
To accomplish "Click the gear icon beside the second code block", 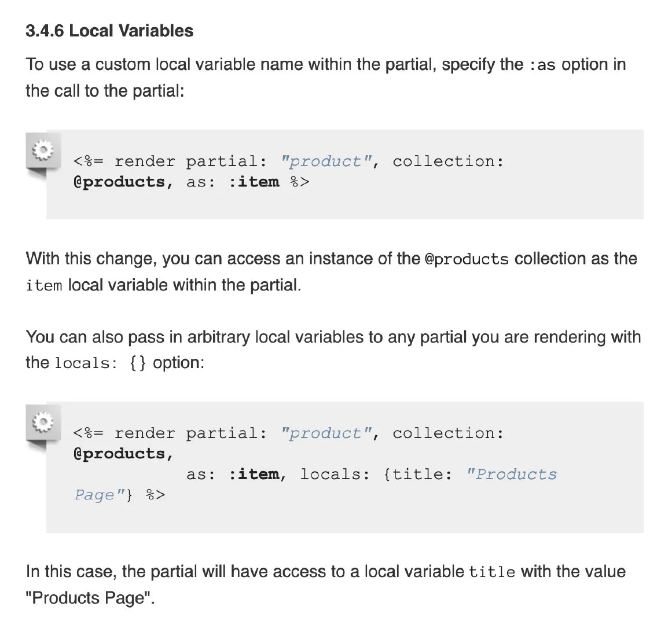I will pos(42,422).
